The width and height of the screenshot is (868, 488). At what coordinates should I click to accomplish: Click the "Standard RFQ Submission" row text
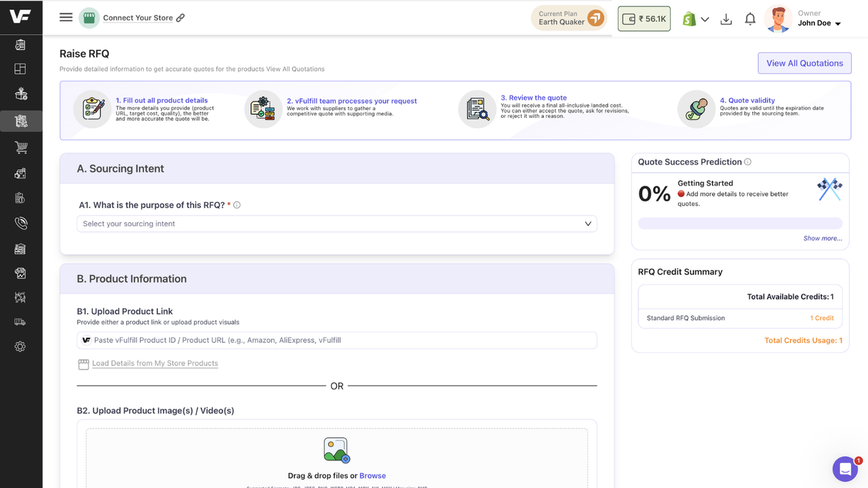pos(686,318)
